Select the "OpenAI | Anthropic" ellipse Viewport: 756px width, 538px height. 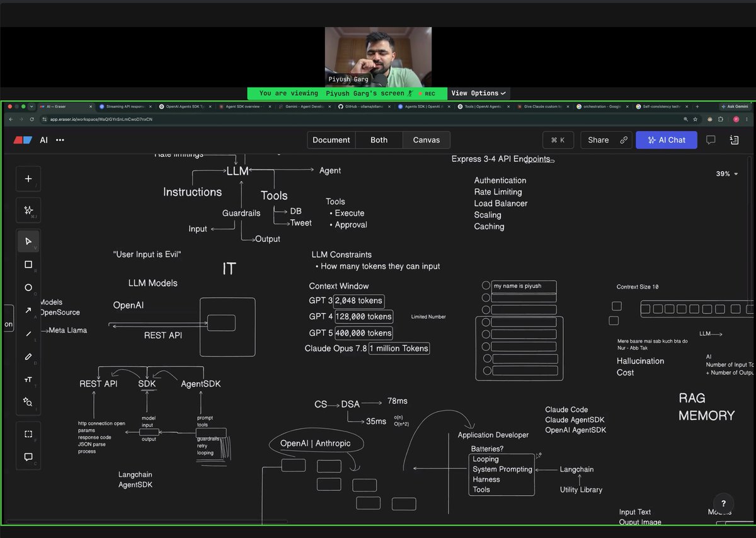[316, 444]
